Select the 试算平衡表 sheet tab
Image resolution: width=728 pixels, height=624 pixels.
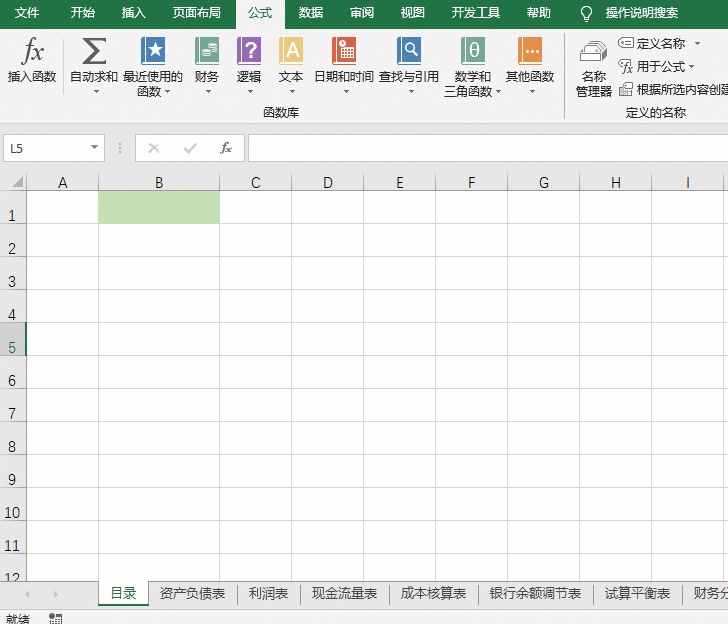[x=637, y=593]
